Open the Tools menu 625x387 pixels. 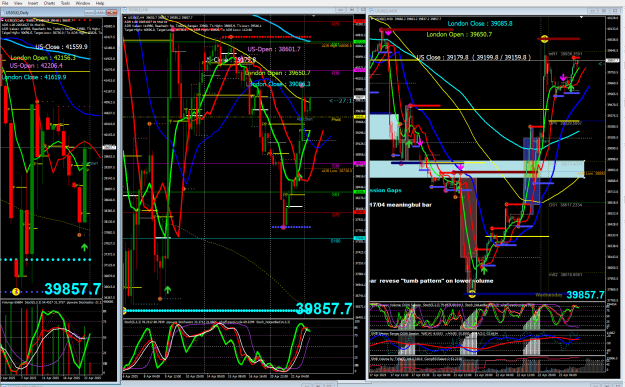pos(65,3)
